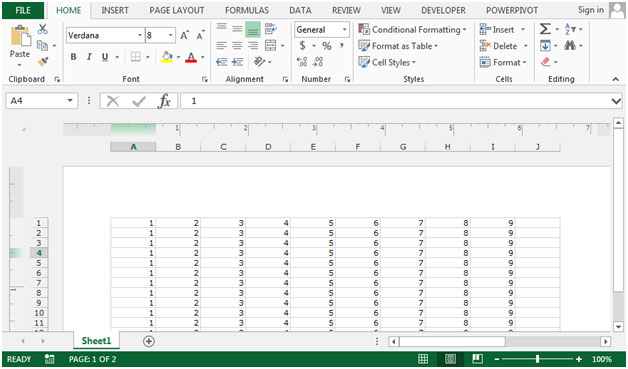Click the Insert Function fx icon
The height and width of the screenshot is (369, 628).
pos(165,101)
